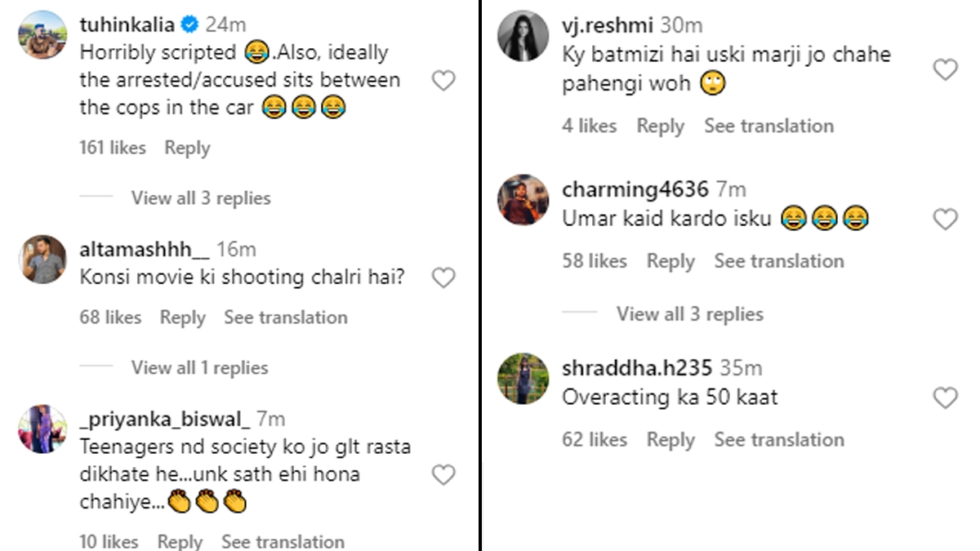Open _priyanka_biswal_'s profile avatar
980x551 pixels.
coord(42,429)
